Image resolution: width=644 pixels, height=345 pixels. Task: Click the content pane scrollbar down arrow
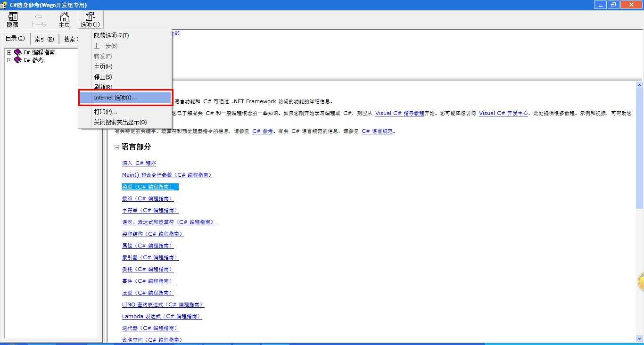640,338
